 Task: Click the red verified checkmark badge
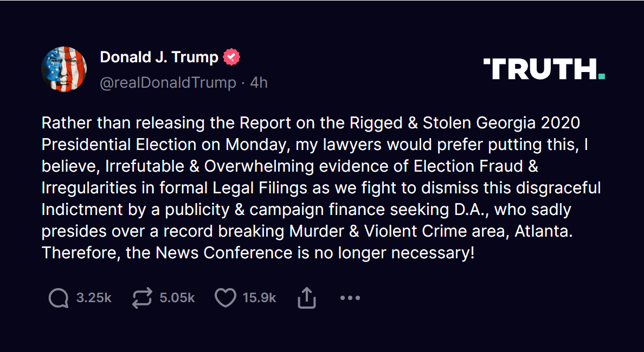[x=231, y=57]
